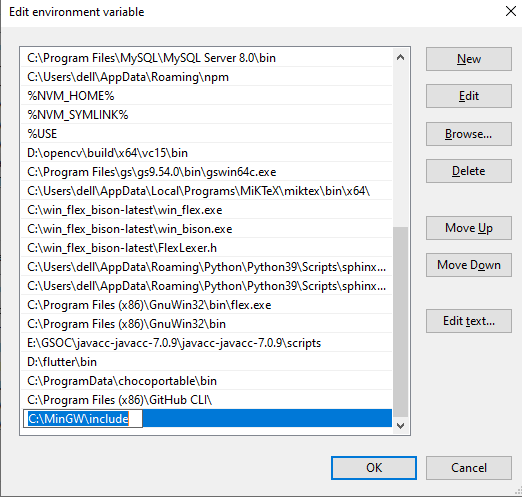522x497 pixels.
Task: Click the vertical scrollbar thumb
Action: point(400,322)
